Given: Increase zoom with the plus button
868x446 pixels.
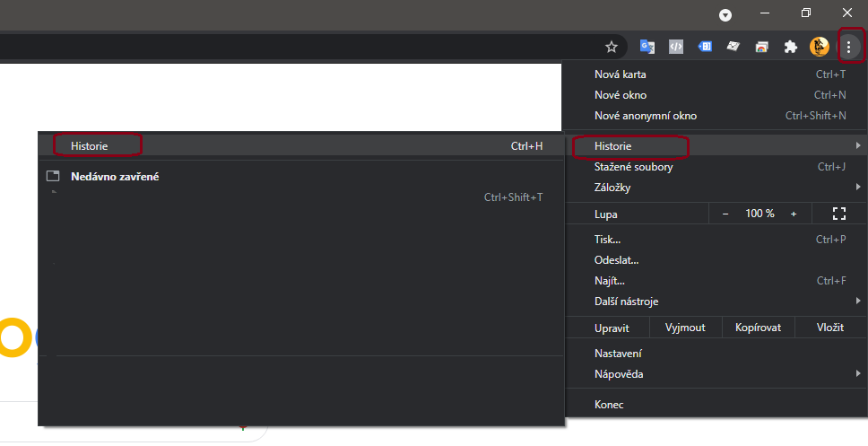Looking at the screenshot, I should [x=793, y=214].
